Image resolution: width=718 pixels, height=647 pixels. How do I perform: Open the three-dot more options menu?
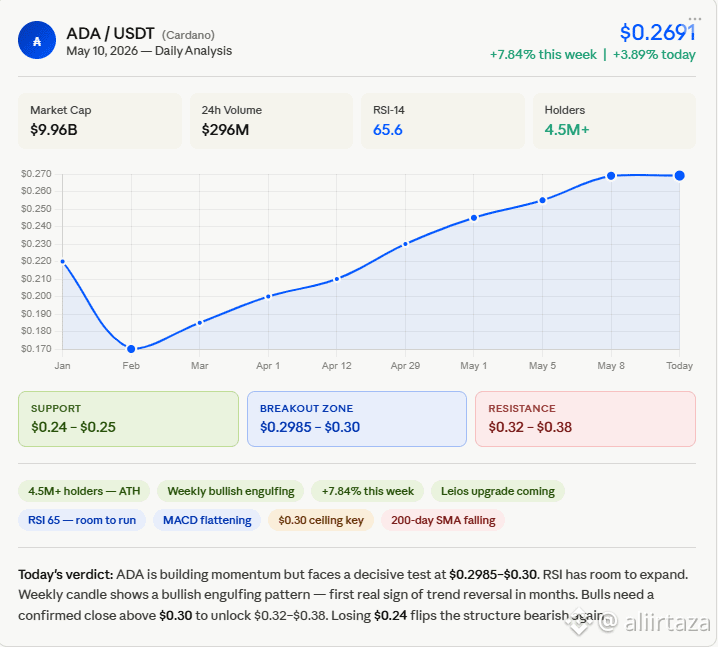coord(695,19)
